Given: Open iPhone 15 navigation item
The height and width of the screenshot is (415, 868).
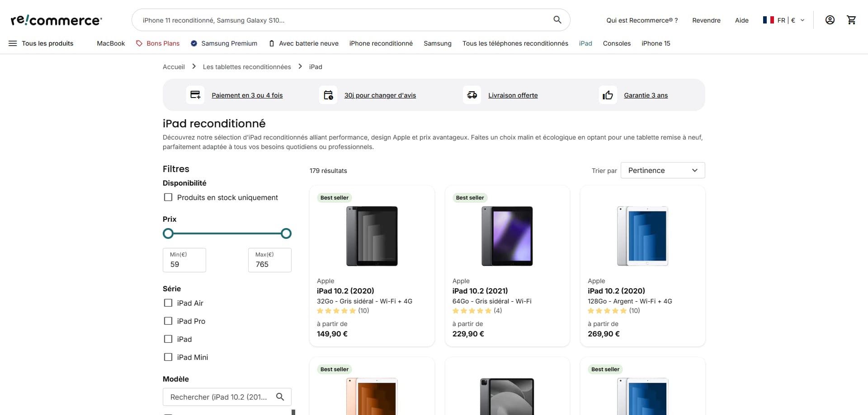Looking at the screenshot, I should [656, 43].
